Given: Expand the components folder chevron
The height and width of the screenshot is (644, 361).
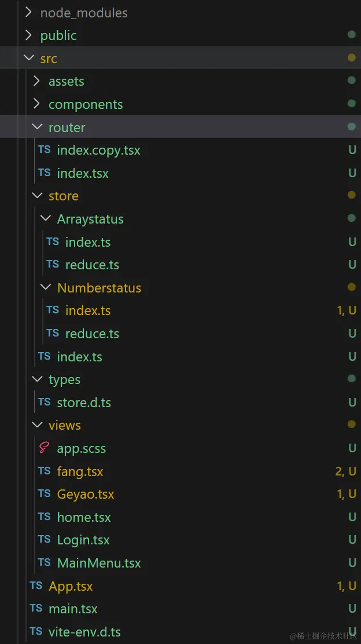Looking at the screenshot, I should point(36,104).
